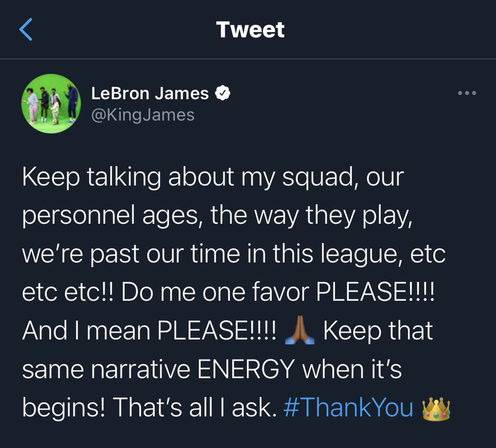Tap the crown emoji
Viewport: 496px width, 448px height.
click(436, 408)
